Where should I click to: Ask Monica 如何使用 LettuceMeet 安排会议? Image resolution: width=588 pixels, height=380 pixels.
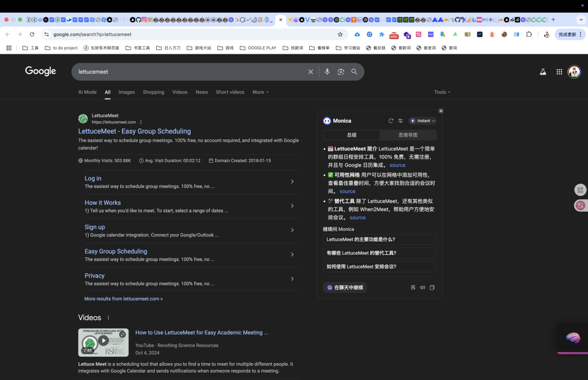click(379, 266)
